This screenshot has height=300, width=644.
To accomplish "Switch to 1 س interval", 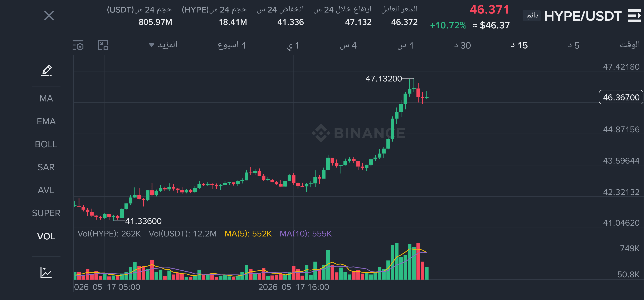I will (405, 45).
